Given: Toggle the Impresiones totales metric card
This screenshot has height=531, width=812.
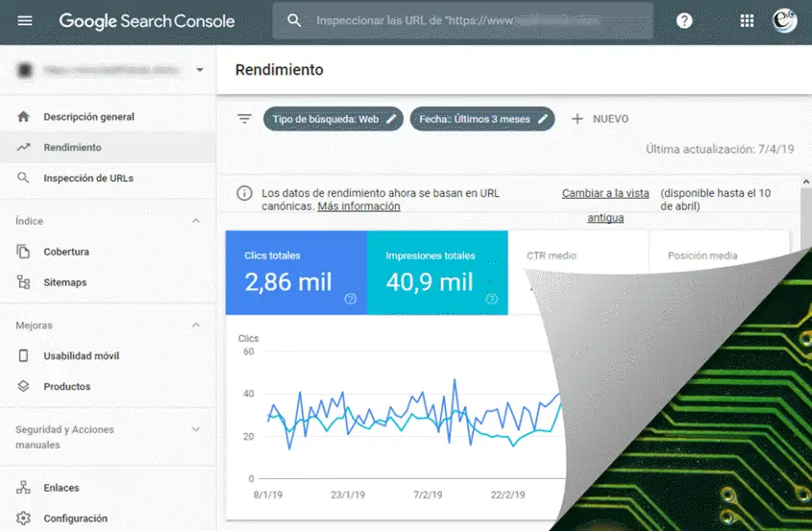Looking at the screenshot, I should [x=437, y=273].
